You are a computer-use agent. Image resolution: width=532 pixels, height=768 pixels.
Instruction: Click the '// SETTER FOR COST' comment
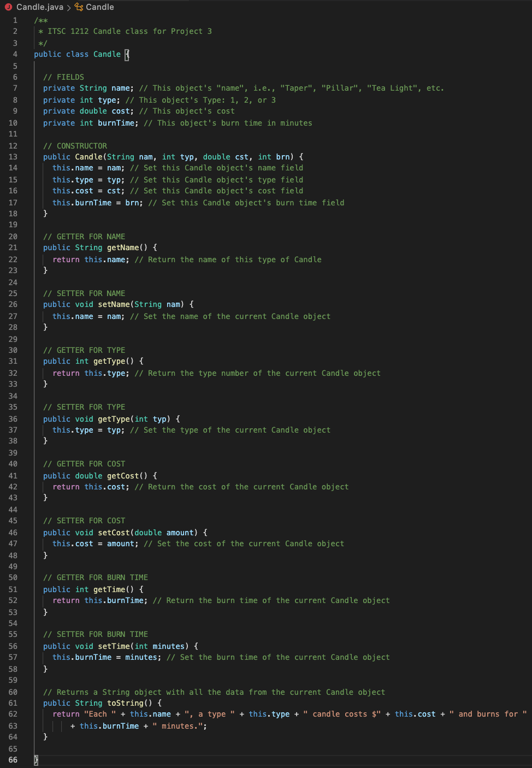[x=84, y=521]
